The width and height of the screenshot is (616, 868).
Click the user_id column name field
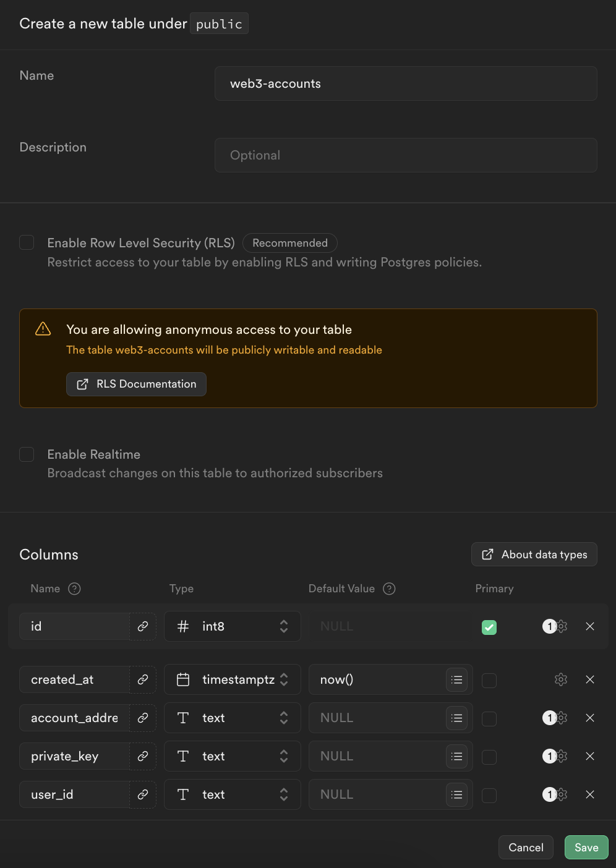click(x=74, y=794)
